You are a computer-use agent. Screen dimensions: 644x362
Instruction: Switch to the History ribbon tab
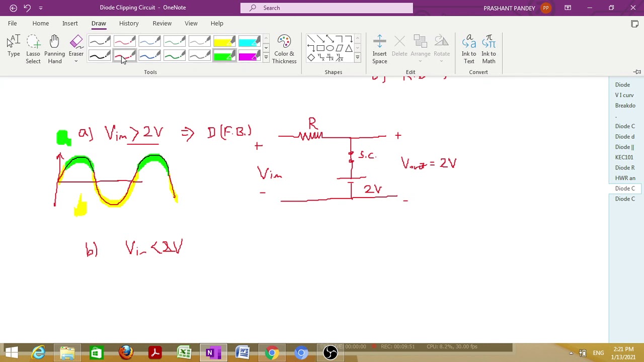(x=129, y=23)
